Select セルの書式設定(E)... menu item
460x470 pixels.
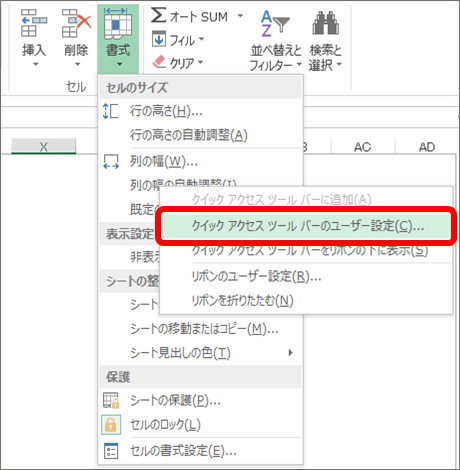tap(201, 451)
